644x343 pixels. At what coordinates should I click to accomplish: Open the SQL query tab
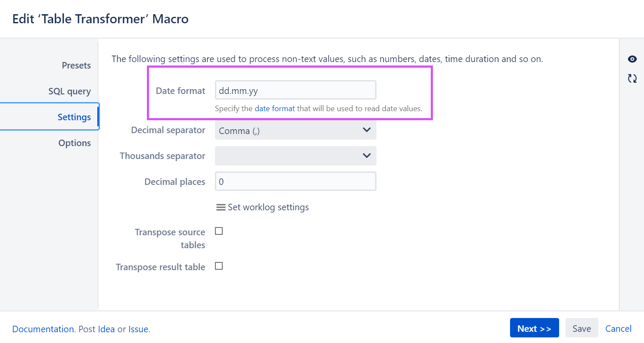coord(69,91)
